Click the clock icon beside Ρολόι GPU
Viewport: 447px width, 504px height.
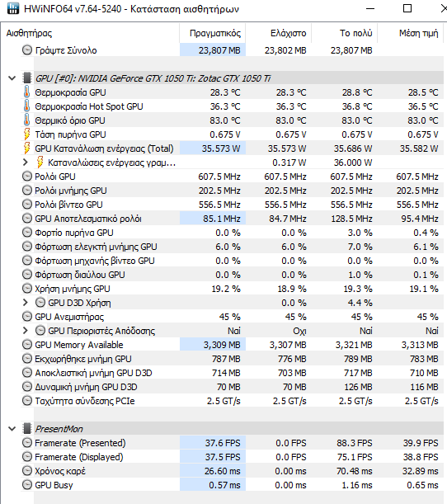coord(27,177)
